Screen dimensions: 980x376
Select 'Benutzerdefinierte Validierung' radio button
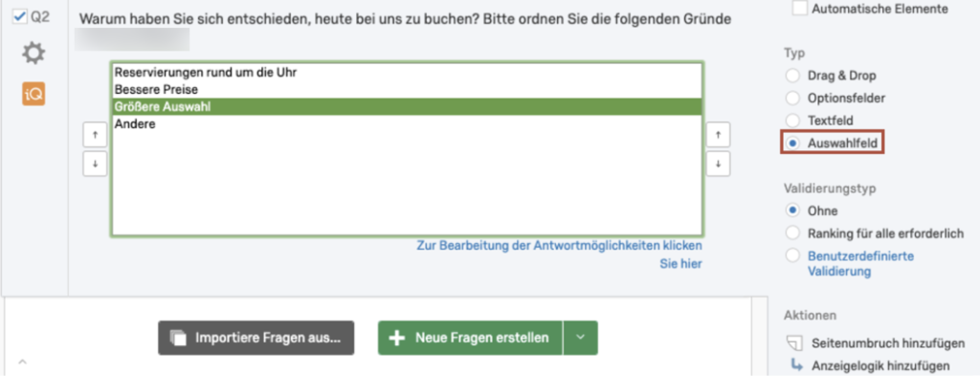[792, 255]
